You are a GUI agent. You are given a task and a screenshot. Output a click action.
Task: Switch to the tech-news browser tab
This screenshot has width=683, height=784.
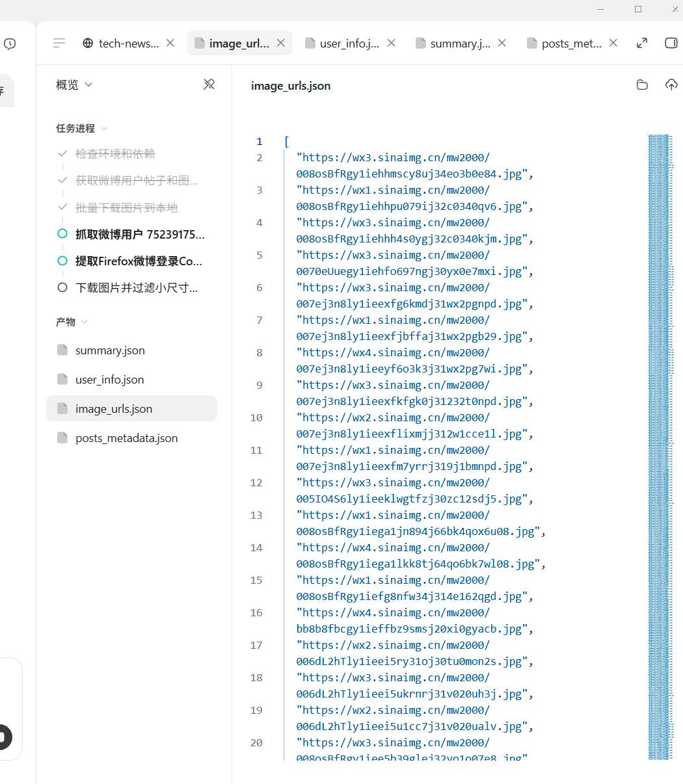coord(121,44)
